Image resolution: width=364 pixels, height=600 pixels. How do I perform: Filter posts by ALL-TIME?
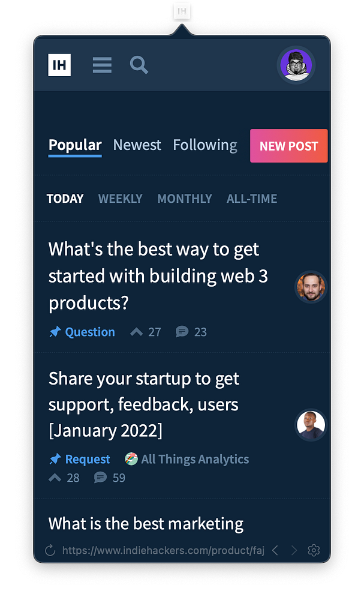coord(252,199)
